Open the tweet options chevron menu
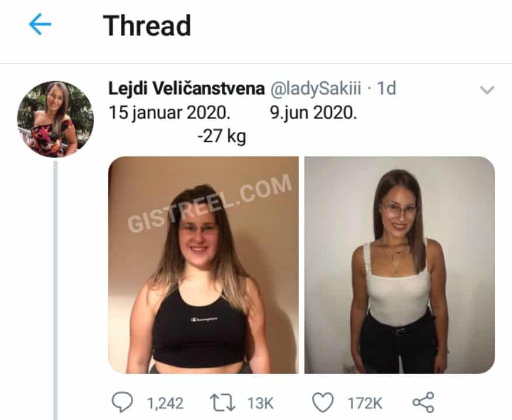 487,90
